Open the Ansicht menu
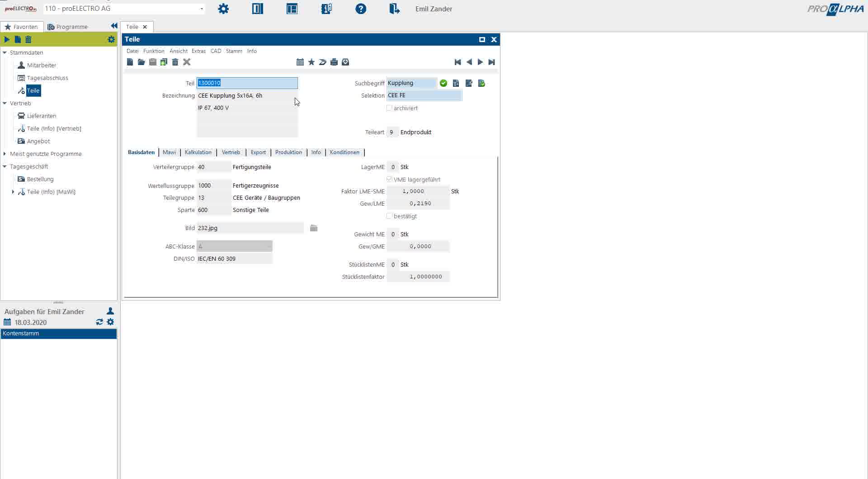The image size is (868, 479). (x=179, y=51)
